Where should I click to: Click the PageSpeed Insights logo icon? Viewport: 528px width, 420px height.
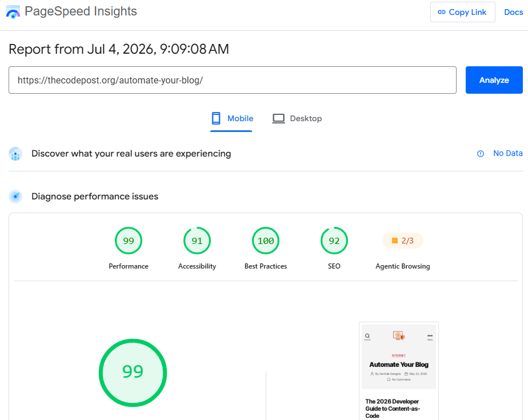(x=13, y=12)
